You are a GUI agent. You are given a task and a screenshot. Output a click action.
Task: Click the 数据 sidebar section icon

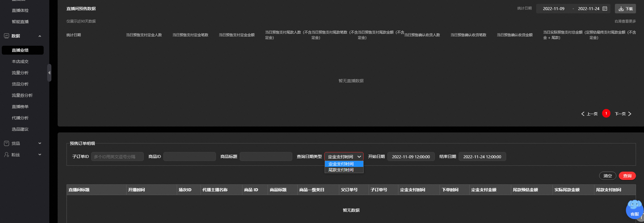tap(6, 36)
